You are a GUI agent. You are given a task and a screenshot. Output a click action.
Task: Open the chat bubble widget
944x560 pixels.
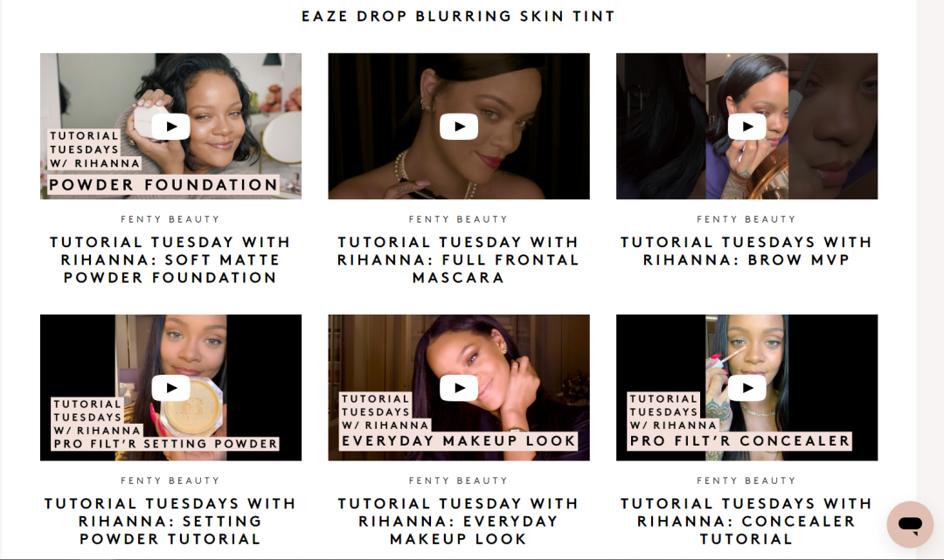click(910, 524)
